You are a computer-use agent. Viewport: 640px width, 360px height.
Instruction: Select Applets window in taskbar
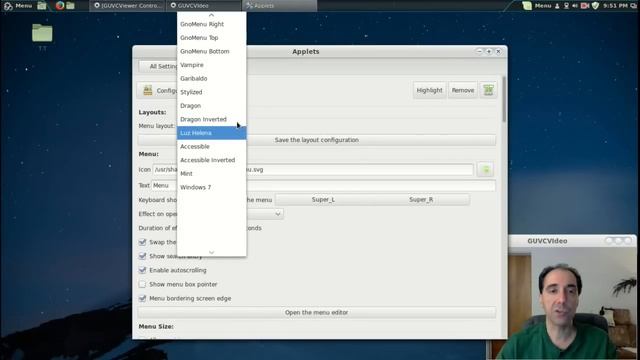pyautogui.click(x=280, y=6)
